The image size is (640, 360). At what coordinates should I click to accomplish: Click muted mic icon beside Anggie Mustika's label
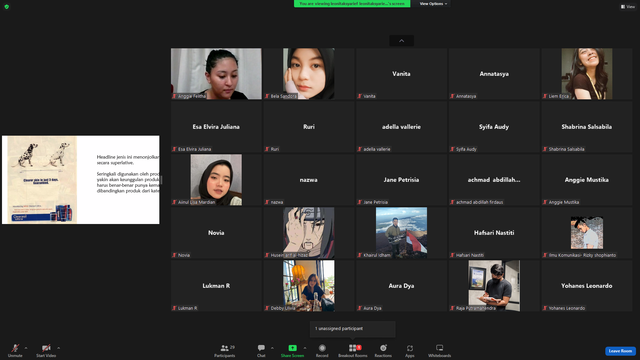pos(545,202)
